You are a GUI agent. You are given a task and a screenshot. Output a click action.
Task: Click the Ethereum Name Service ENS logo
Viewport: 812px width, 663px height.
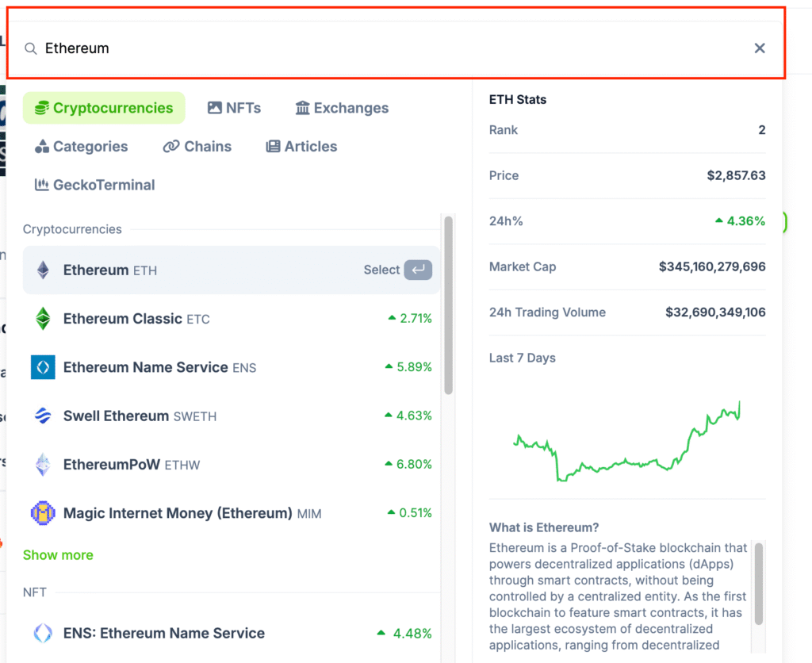tap(43, 367)
